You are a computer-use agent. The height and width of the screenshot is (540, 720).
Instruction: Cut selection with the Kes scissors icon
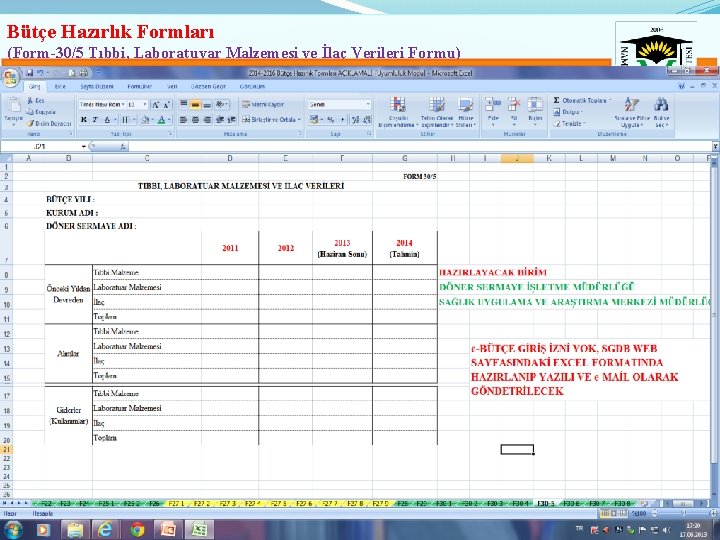pos(36,101)
